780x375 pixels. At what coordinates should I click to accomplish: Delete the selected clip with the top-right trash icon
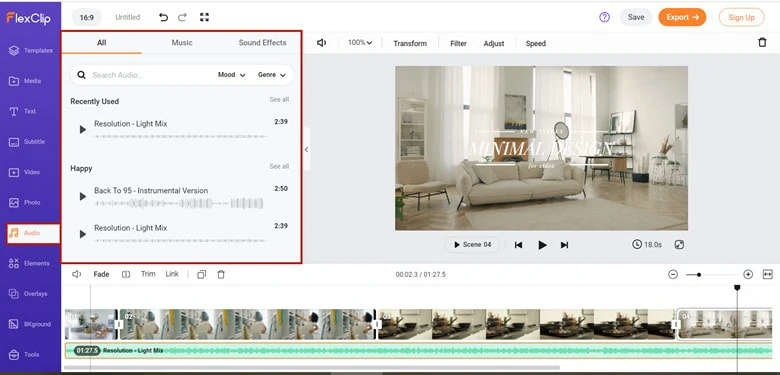pos(762,43)
